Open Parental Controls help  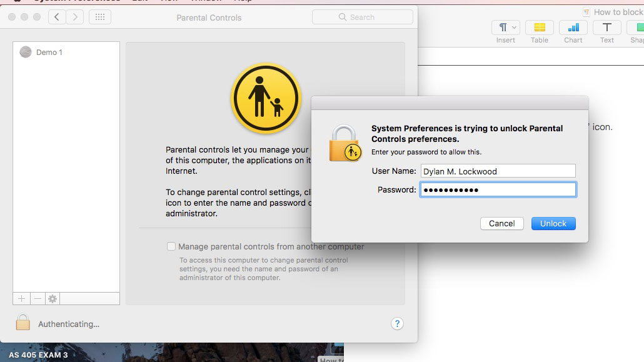point(397,324)
